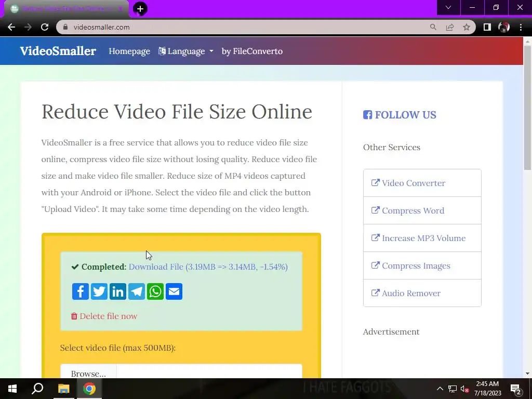Share the compressed file on Facebook
The width and height of the screenshot is (532, 399).
81,291
